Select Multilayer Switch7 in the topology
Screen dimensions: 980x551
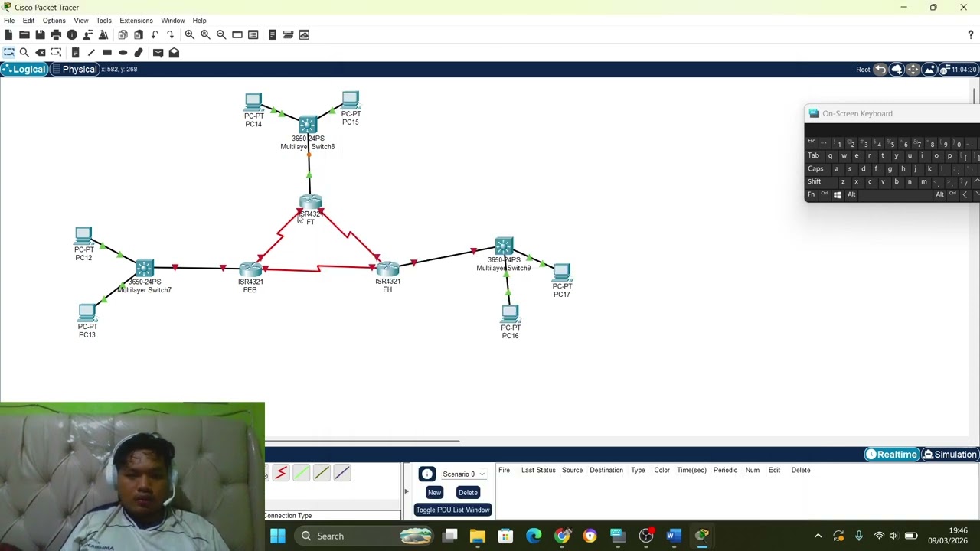pyautogui.click(x=144, y=268)
